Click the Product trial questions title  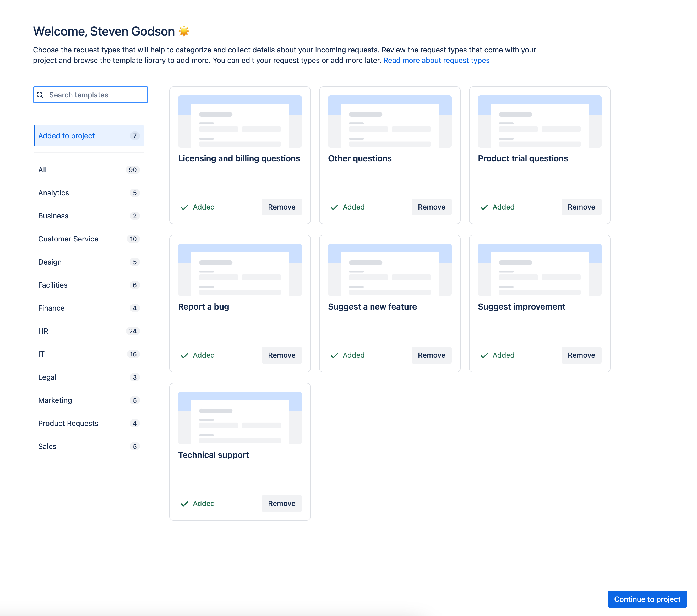[x=523, y=158]
